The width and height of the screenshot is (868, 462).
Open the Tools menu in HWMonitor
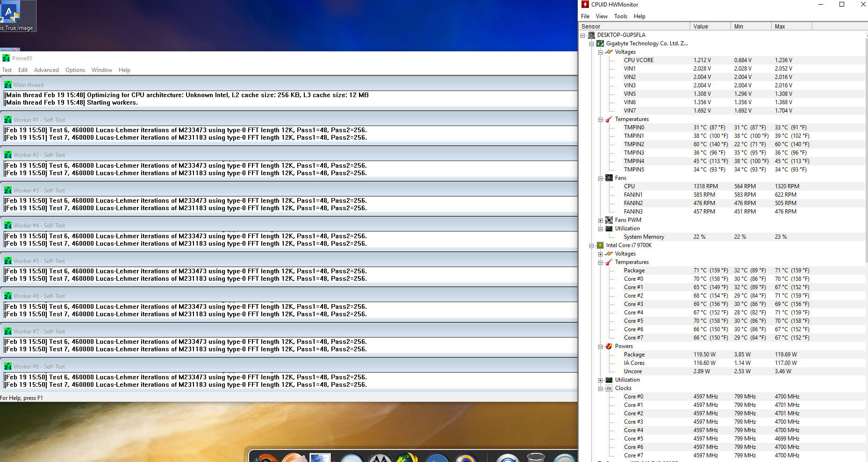click(621, 16)
